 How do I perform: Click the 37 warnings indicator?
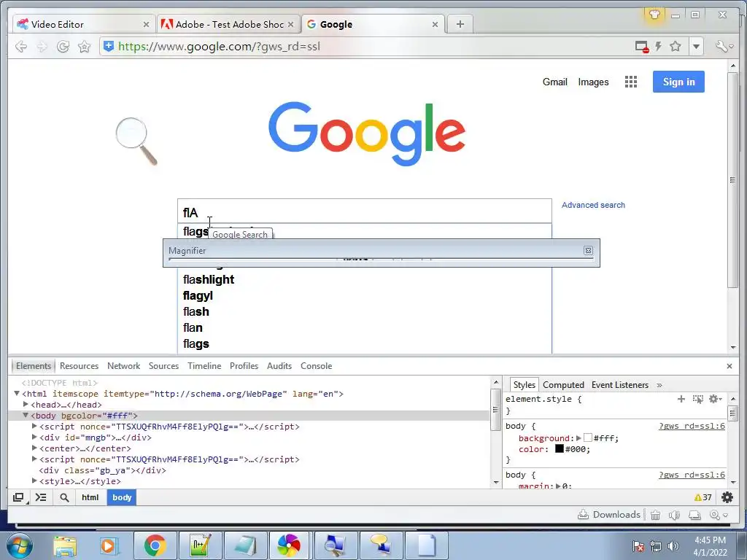tap(703, 497)
